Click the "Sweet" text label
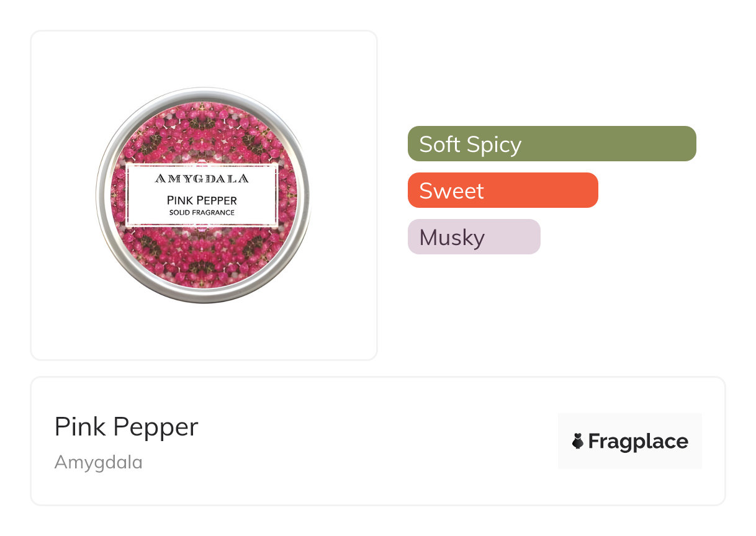The image size is (756, 536). pos(451,190)
